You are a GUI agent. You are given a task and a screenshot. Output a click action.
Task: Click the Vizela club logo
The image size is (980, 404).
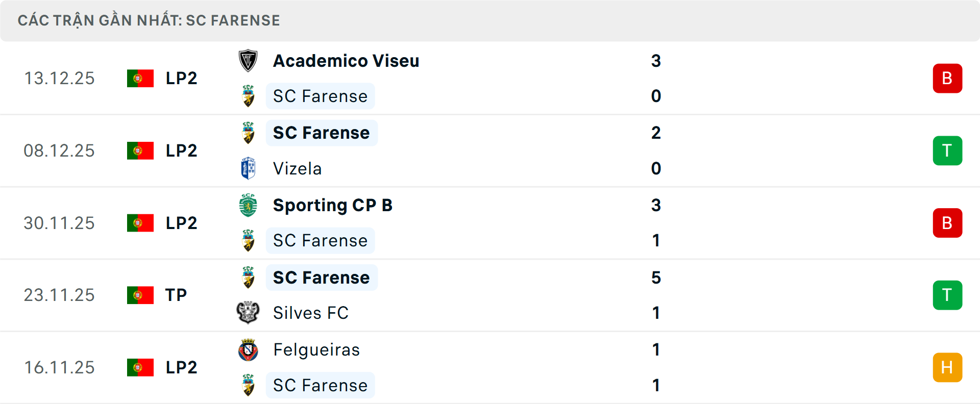coord(249,168)
